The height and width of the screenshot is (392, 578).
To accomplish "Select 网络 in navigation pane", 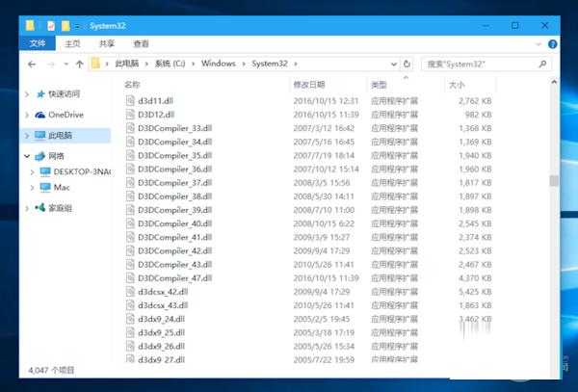I will pos(57,156).
